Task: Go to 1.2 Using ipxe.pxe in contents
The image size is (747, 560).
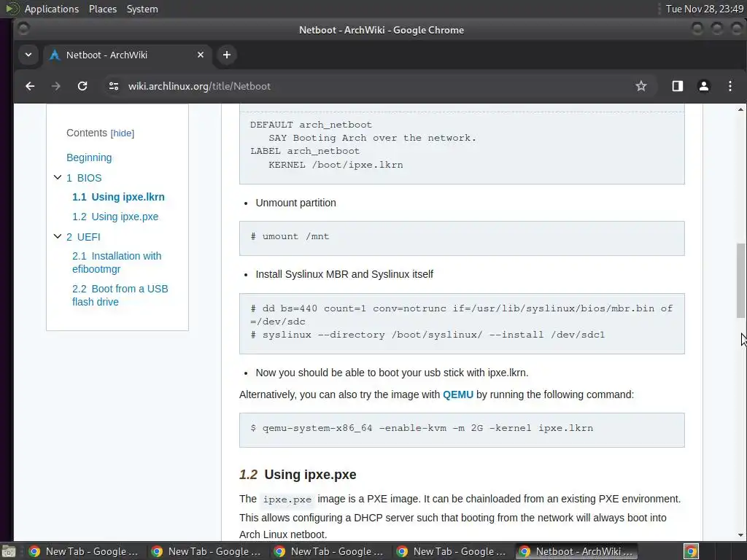Action: click(115, 217)
